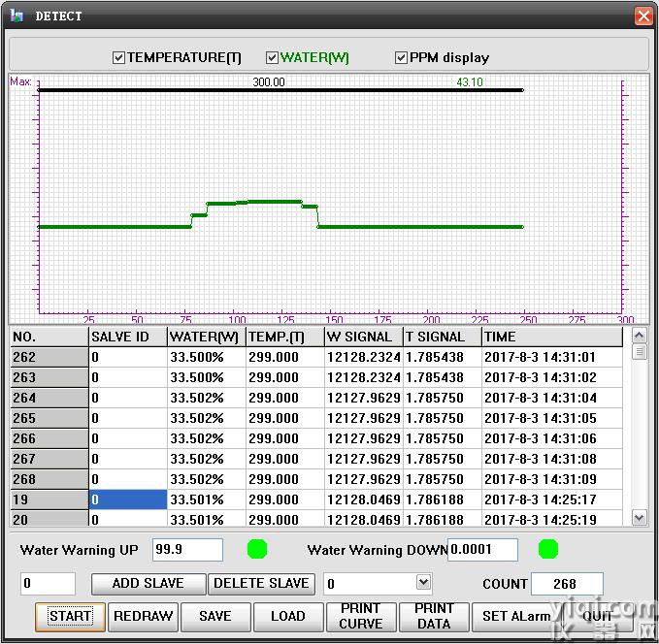659x644 pixels.
Task: Click the WATER(W) column header
Action: [x=207, y=337]
